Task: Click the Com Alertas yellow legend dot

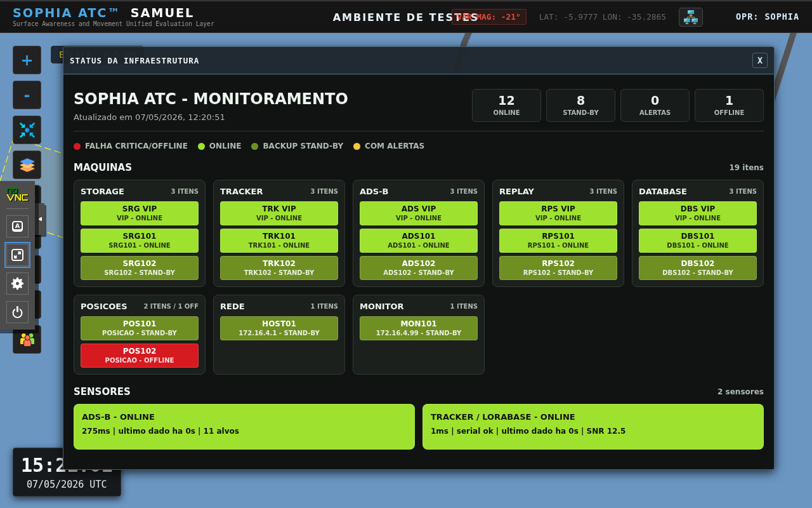Action: (x=357, y=146)
